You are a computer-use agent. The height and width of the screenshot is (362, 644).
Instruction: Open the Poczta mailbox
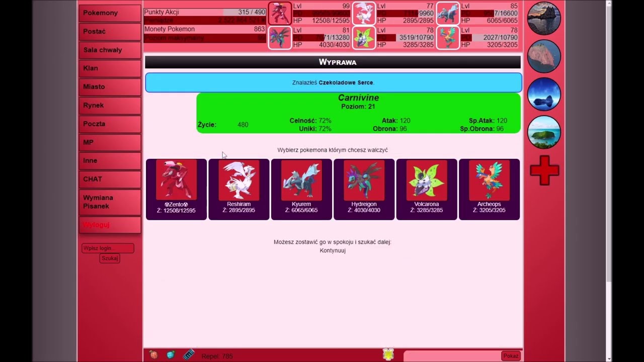coord(110,124)
